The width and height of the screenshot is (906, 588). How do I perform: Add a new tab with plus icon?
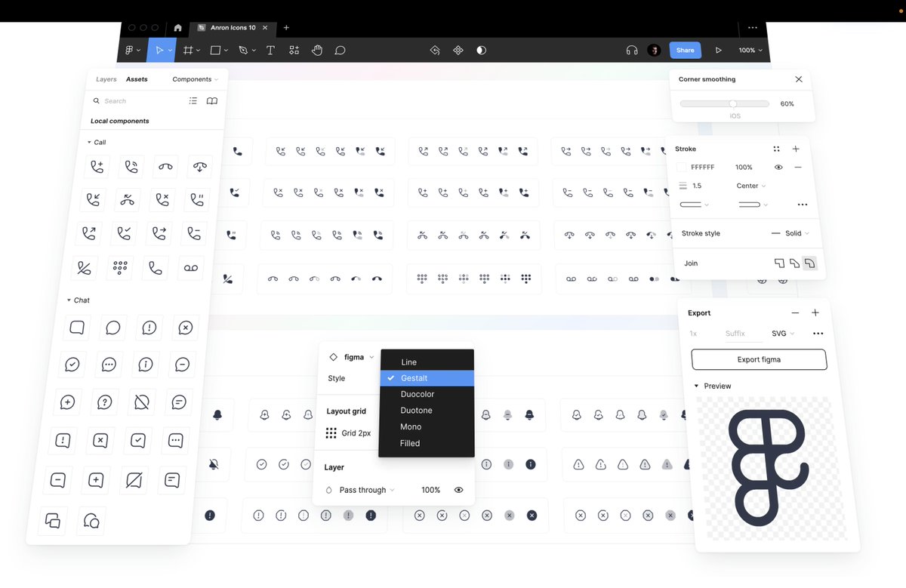(x=286, y=28)
